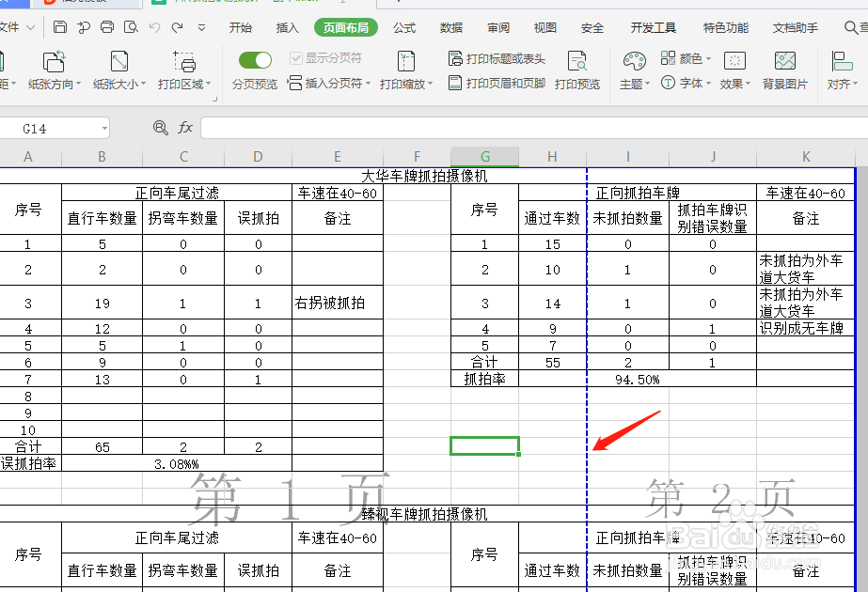Open the 纸张大小 paper size dropdown
This screenshot has width=868, height=592.
(x=119, y=70)
